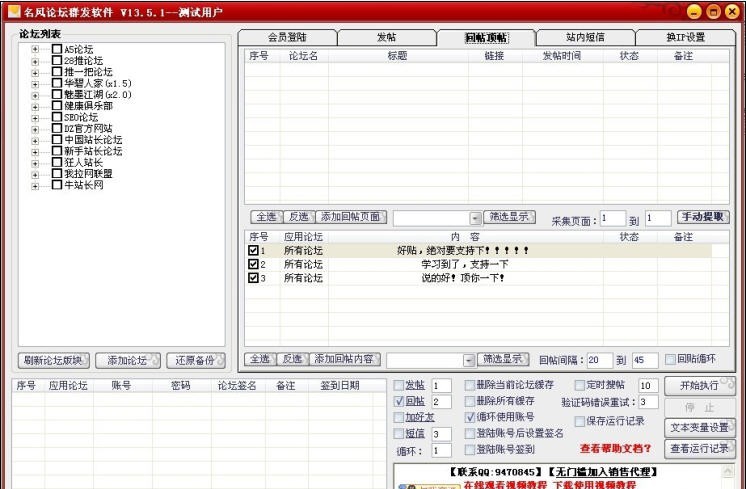The image size is (746, 489).
Task: Switch to the 会员登陆 tab
Action: click(x=287, y=37)
